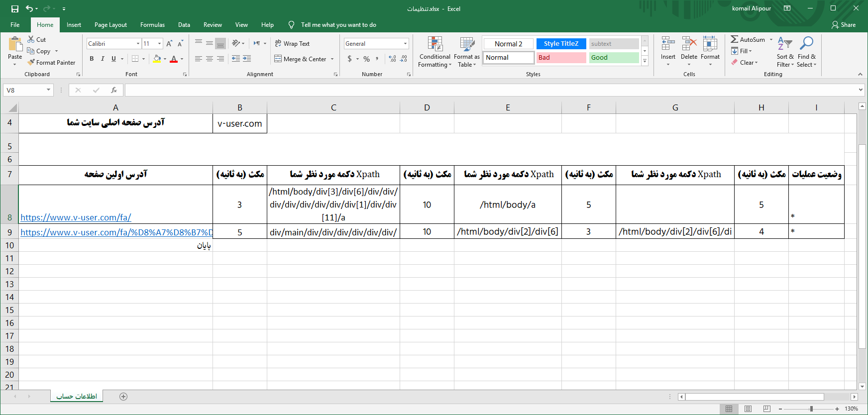Click the Paste clipboard icon
Viewport: 868px width, 415px height.
point(15,45)
